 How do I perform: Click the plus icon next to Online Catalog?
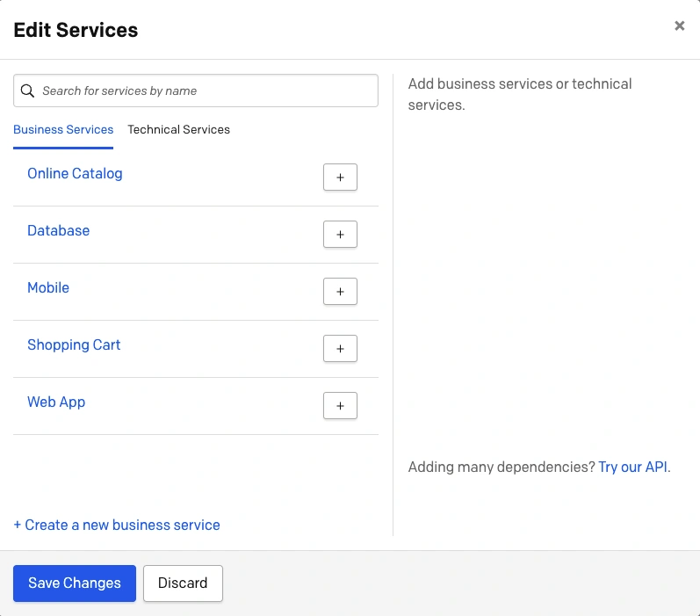pyautogui.click(x=340, y=178)
